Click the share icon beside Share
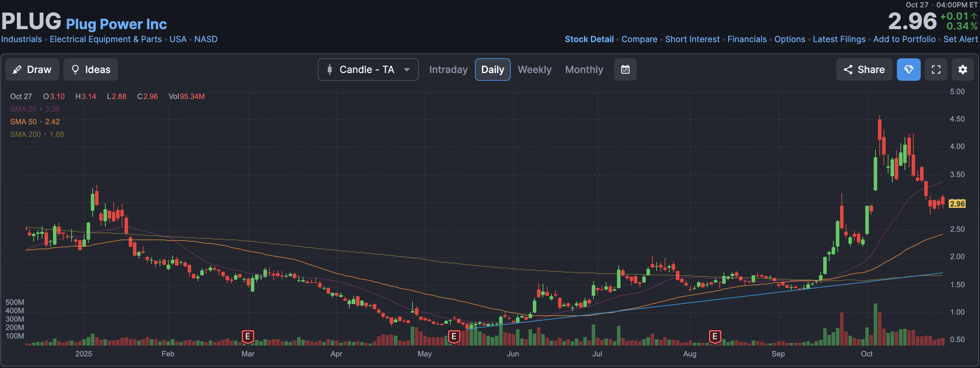This screenshot has height=368, width=980. point(848,69)
